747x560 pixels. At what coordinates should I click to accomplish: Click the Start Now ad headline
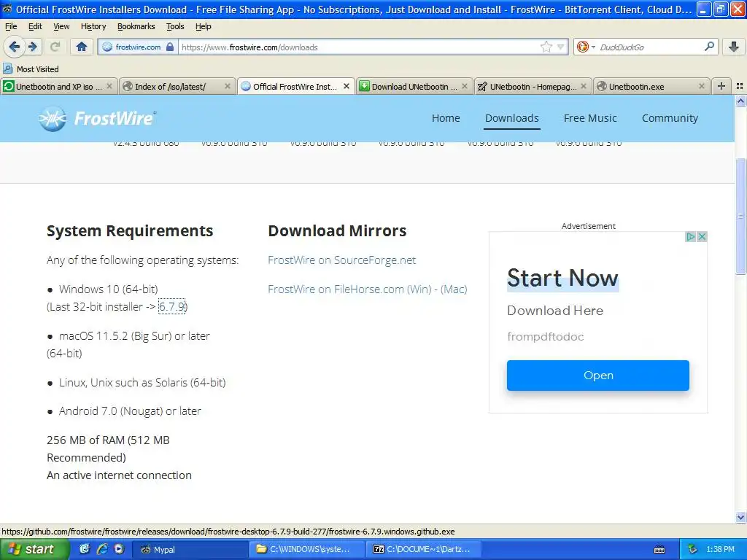[x=562, y=278]
